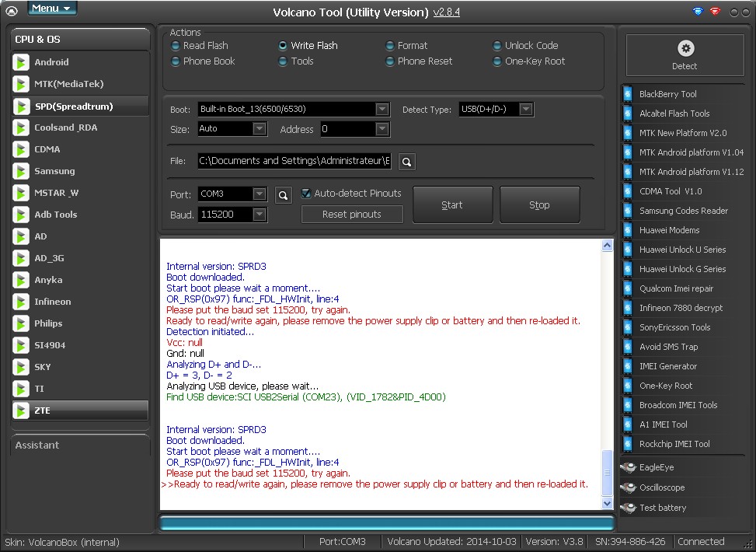Expand the Assistant panel
756x552 pixels.
point(80,445)
